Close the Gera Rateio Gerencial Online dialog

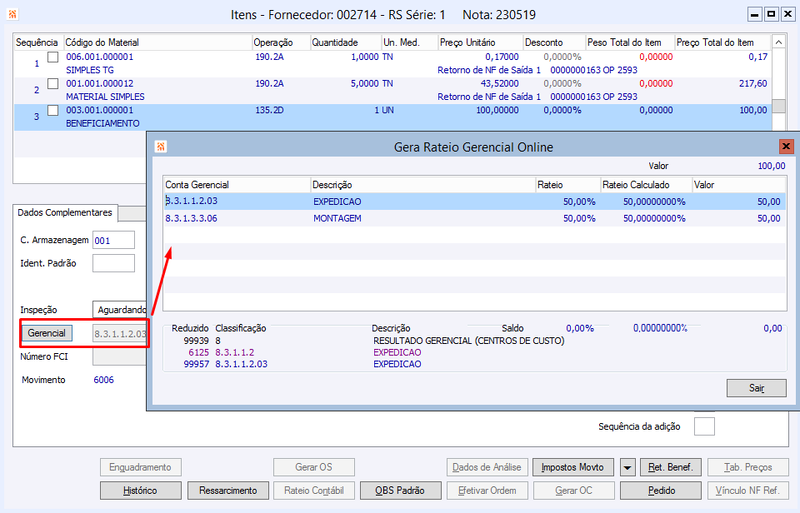[786, 146]
